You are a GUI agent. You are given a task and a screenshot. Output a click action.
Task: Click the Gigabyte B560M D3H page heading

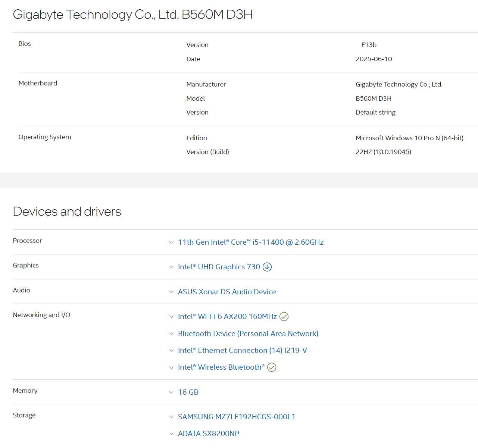(x=133, y=15)
